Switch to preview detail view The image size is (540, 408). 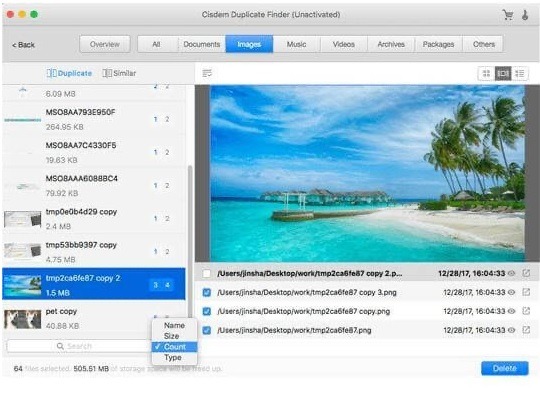[x=503, y=73]
